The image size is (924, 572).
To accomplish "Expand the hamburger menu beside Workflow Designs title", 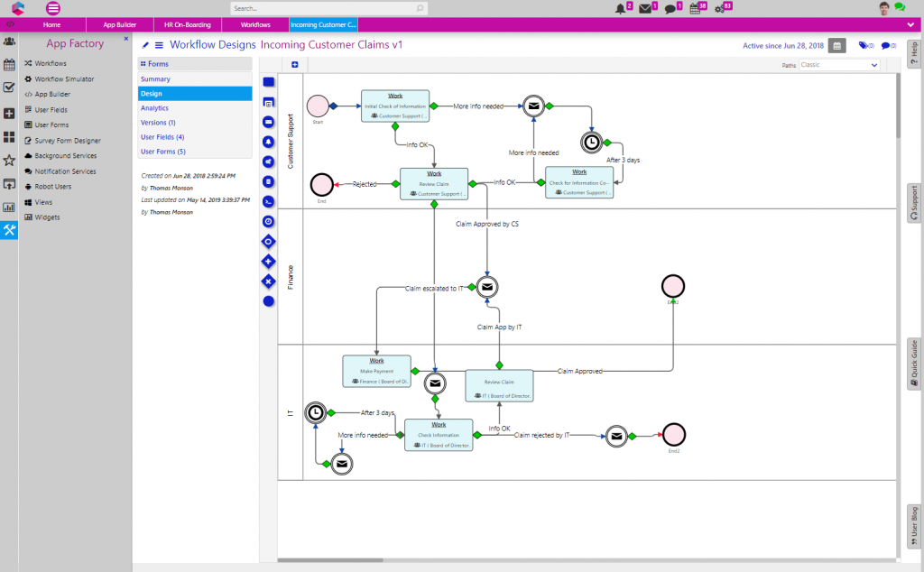I will point(161,44).
